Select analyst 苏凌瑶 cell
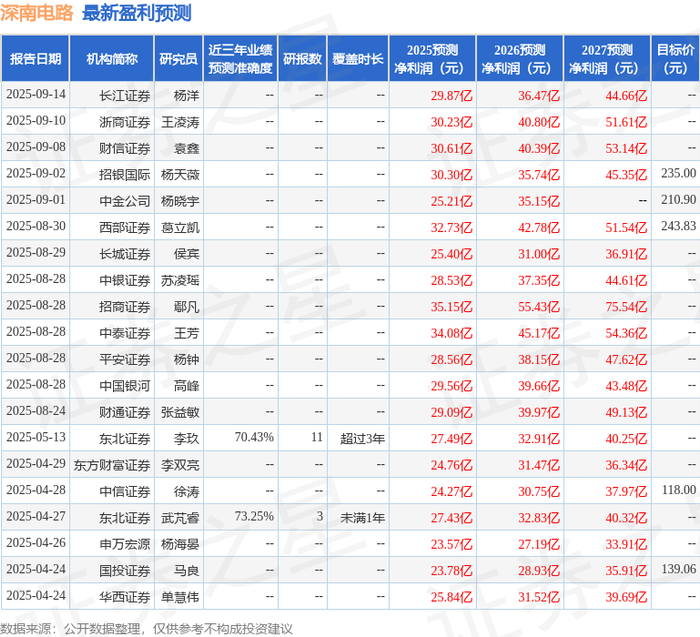700x637 pixels. point(180,280)
